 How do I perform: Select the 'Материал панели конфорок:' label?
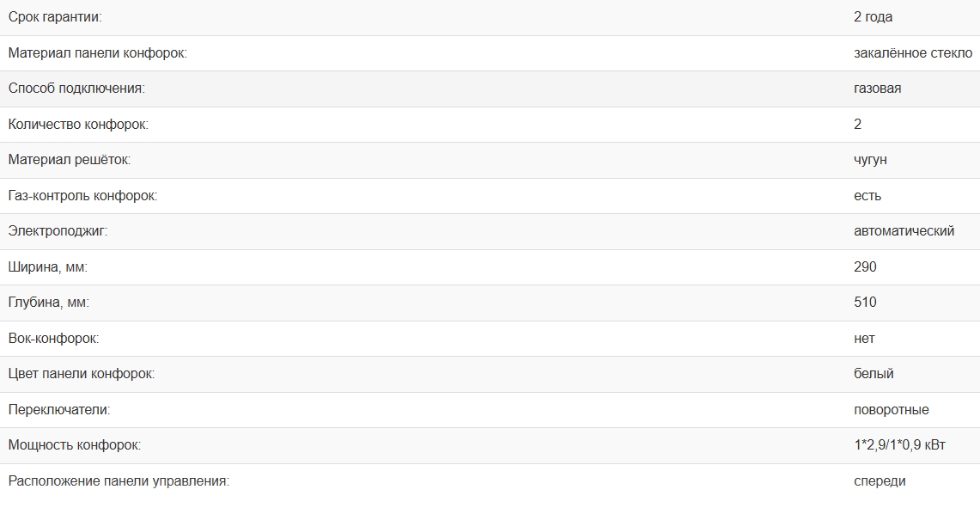point(97,53)
